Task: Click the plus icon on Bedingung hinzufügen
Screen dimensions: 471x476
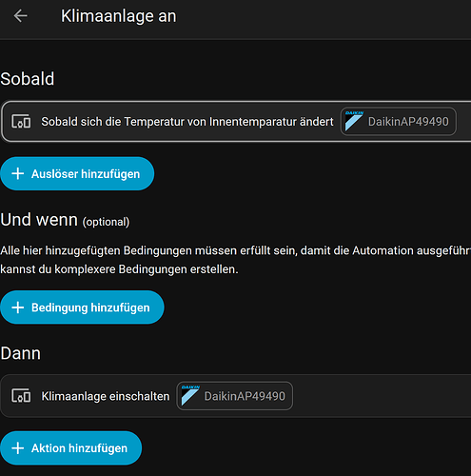Action: point(18,307)
